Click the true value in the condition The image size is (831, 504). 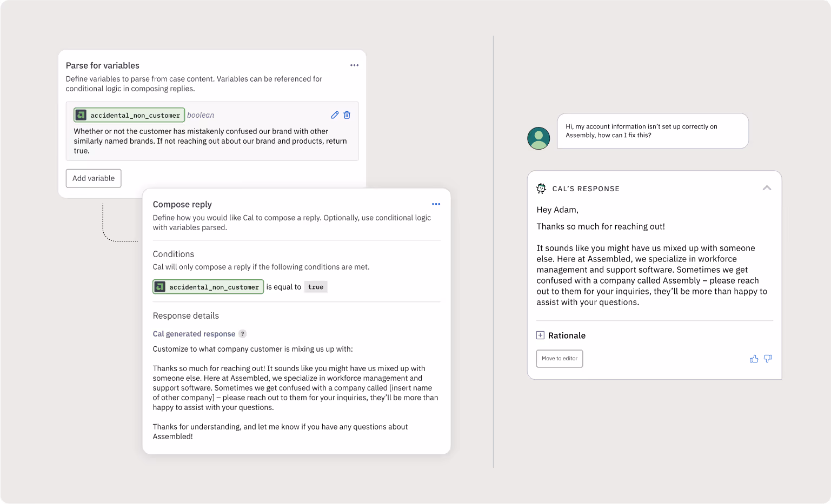click(x=316, y=287)
